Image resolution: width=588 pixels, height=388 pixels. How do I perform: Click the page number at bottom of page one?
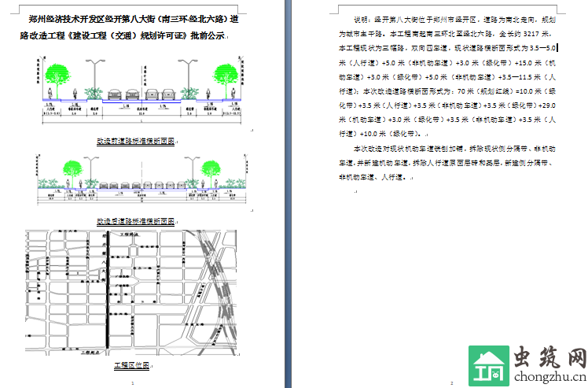[131, 382]
